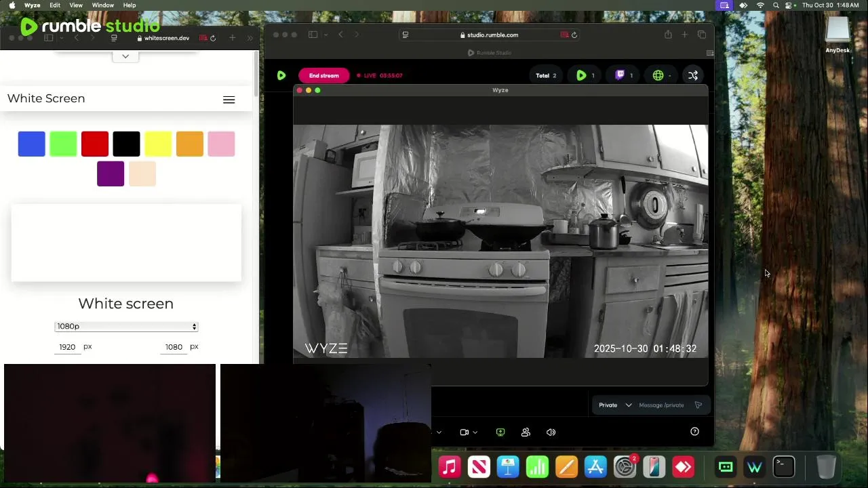This screenshot has height=488, width=868.
Task: Select the orange color swatch
Action: pos(190,144)
